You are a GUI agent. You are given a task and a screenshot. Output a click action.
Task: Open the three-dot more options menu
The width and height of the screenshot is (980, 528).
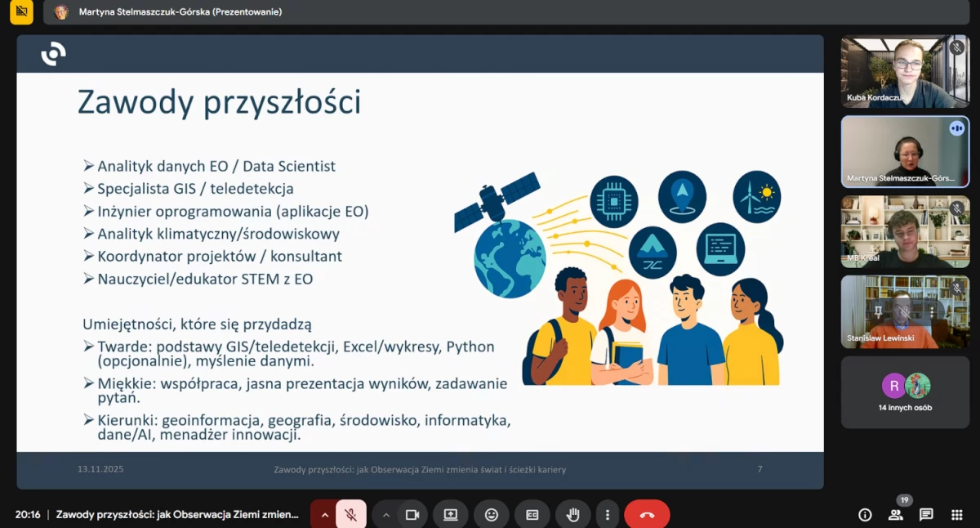coord(607,515)
